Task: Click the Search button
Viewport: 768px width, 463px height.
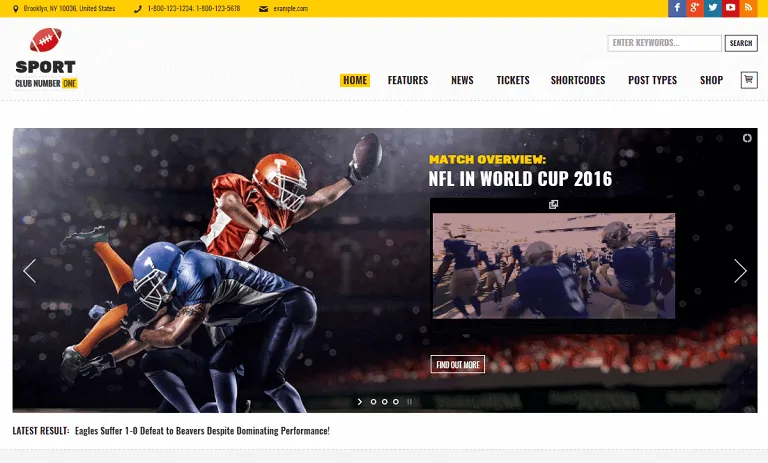Action: coord(741,43)
